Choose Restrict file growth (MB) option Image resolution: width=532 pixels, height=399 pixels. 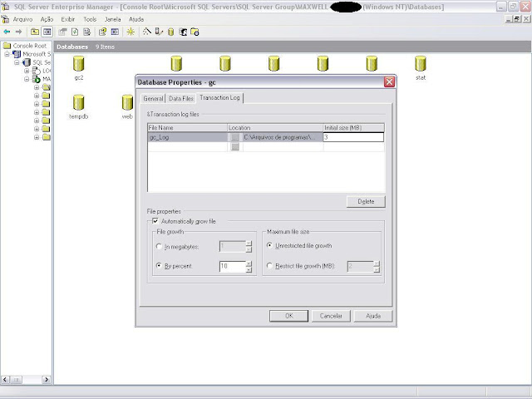click(269, 266)
